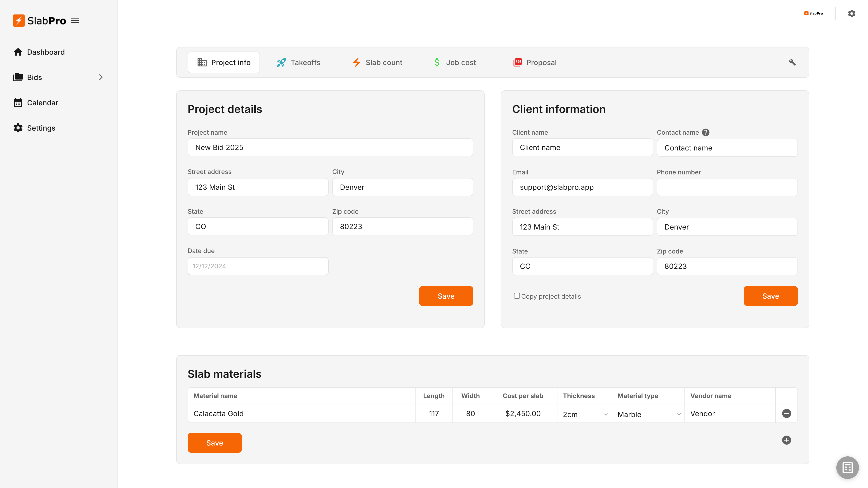Save the Project details form
This screenshot has width=868, height=488.
pos(446,296)
